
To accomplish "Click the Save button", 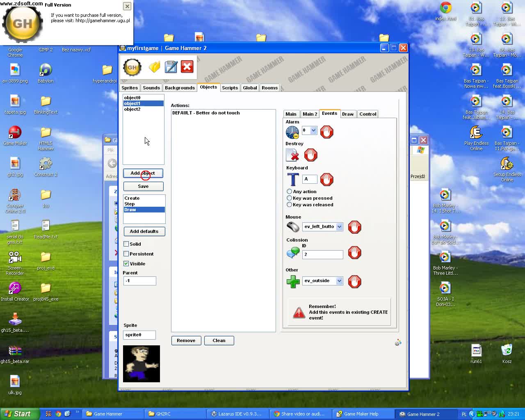I will tap(143, 186).
